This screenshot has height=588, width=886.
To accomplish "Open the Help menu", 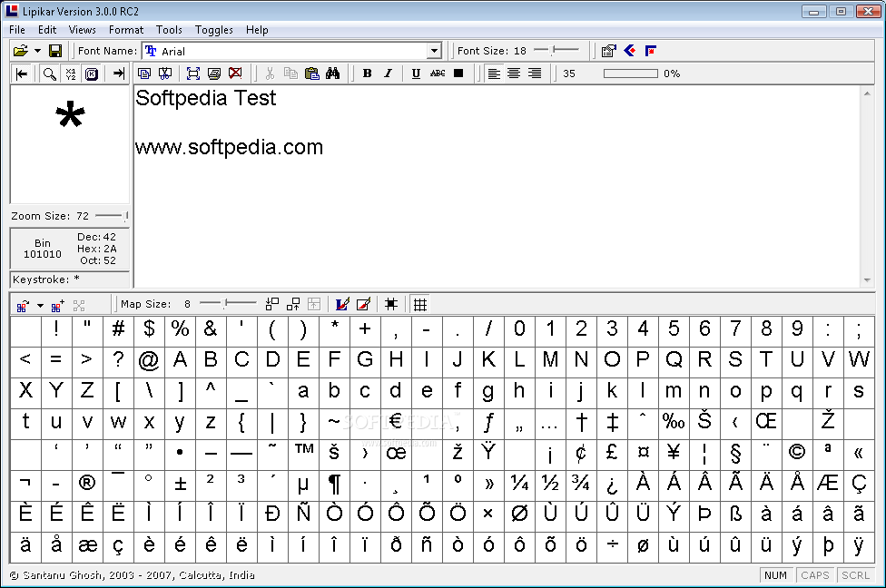I will [x=257, y=30].
